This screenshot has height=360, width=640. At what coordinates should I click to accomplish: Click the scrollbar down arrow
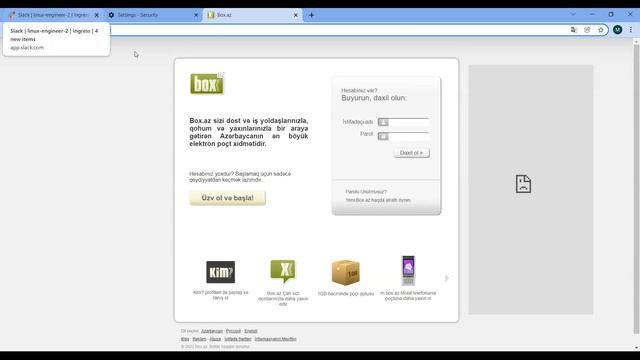[636, 348]
